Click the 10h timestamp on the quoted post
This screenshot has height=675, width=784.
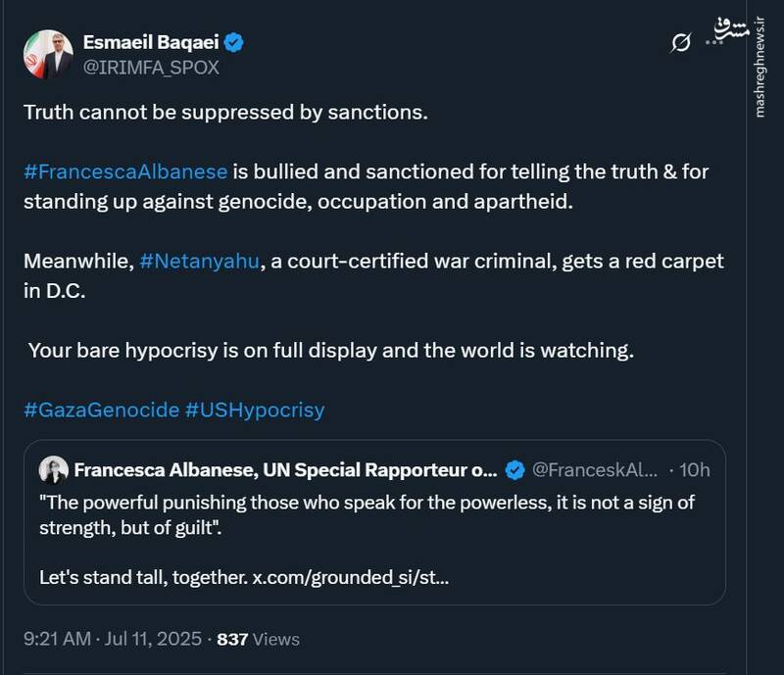coord(695,470)
